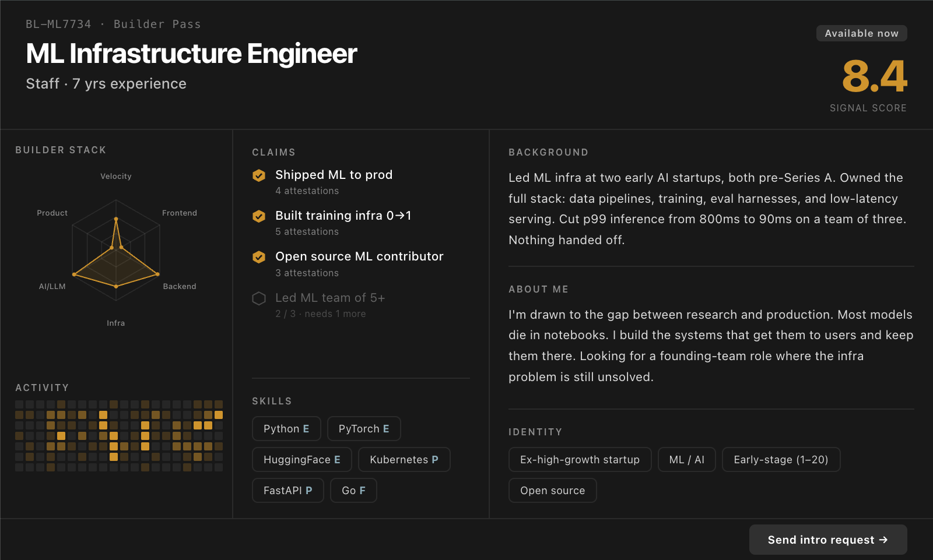Click the AI/LLM axis label on radar chart
Screen dimensions: 933x560
click(x=52, y=287)
